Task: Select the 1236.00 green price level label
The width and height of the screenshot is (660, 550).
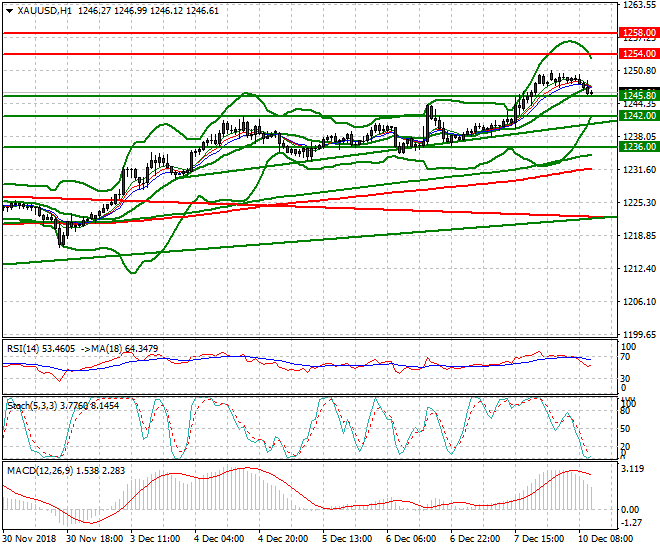Action: coord(639,147)
